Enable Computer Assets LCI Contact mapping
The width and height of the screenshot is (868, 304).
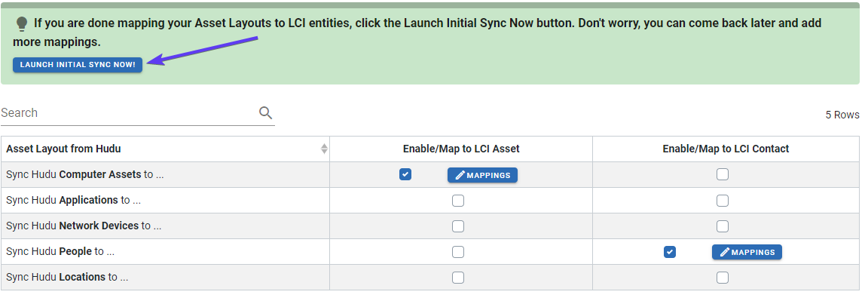click(x=723, y=175)
